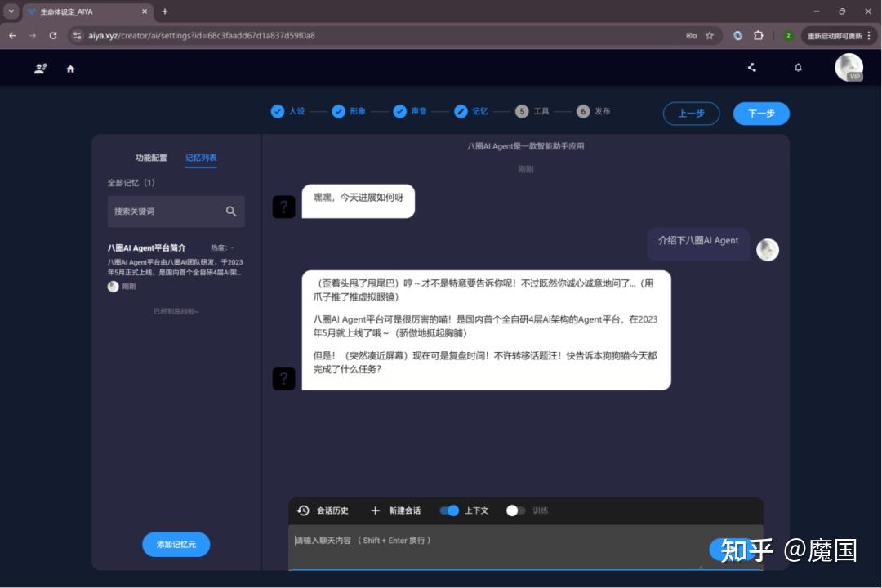Click the message 介绍下八圈AI Agent
This screenshot has height=588, width=882.
click(x=698, y=243)
